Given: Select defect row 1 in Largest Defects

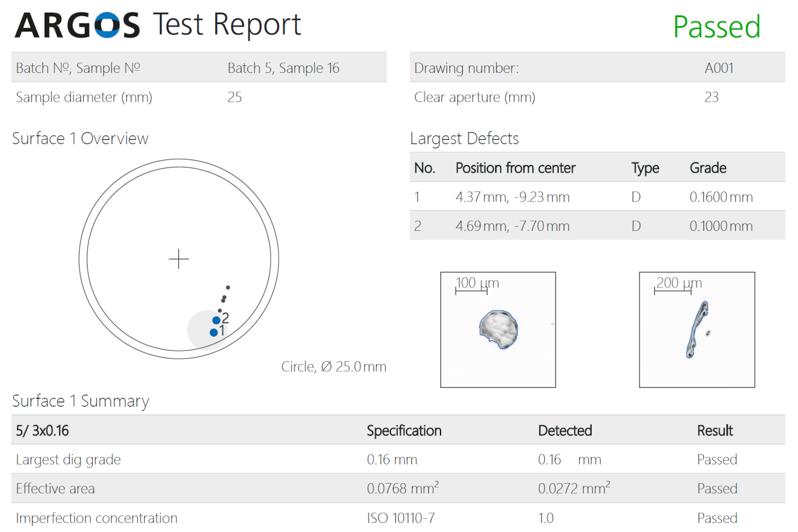Looking at the screenshot, I should click(x=597, y=197).
